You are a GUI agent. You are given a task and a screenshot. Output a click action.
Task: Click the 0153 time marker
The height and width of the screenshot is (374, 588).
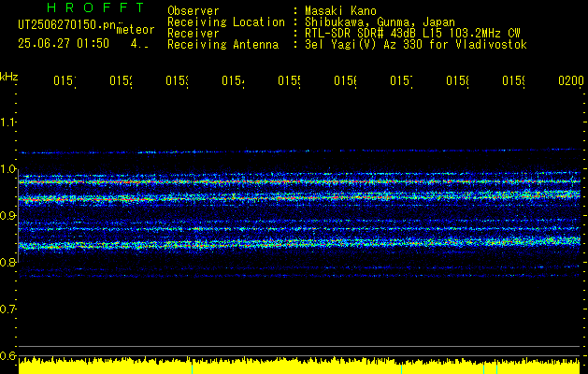coord(178,80)
